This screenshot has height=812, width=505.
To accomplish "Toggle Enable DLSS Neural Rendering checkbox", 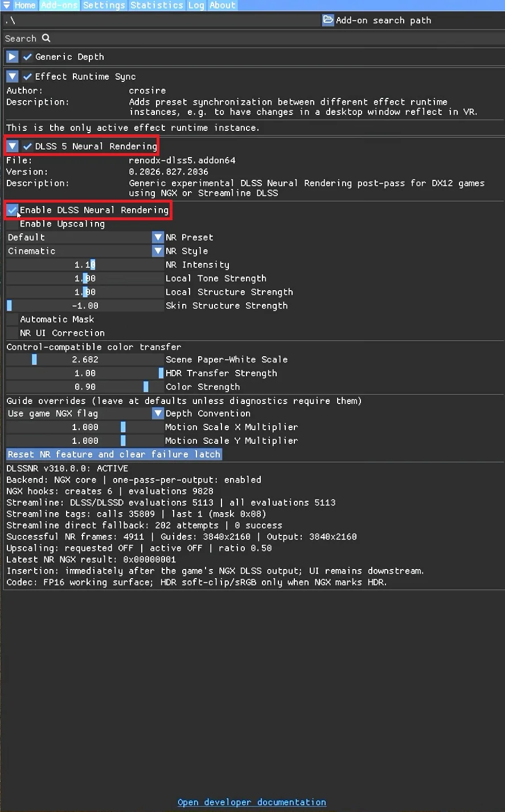I will click(x=13, y=210).
